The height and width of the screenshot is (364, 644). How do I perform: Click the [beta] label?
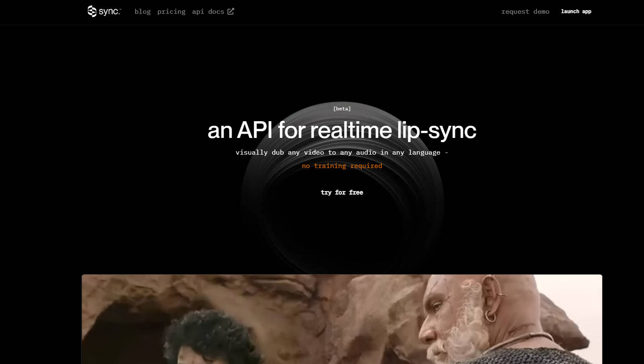click(342, 109)
